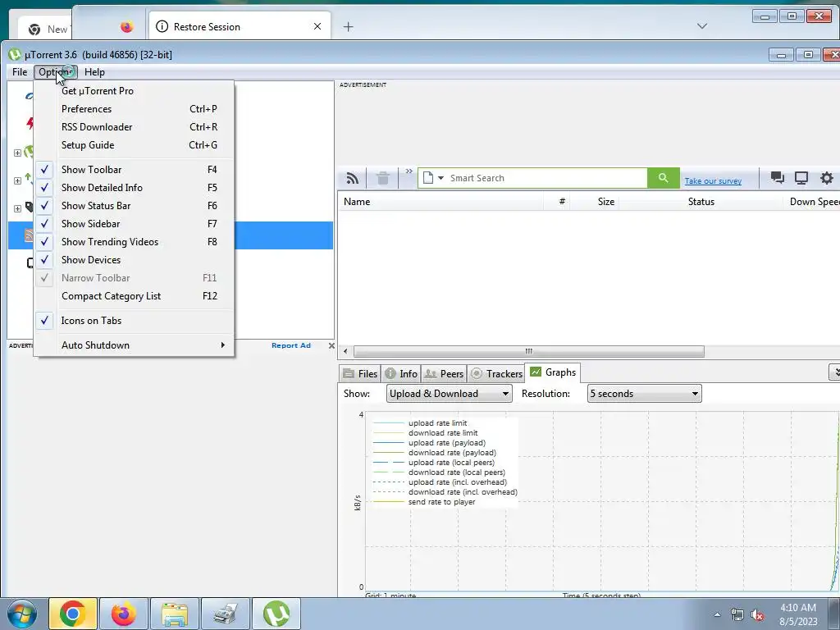Choose Preferences from Options menu

(x=134, y=109)
